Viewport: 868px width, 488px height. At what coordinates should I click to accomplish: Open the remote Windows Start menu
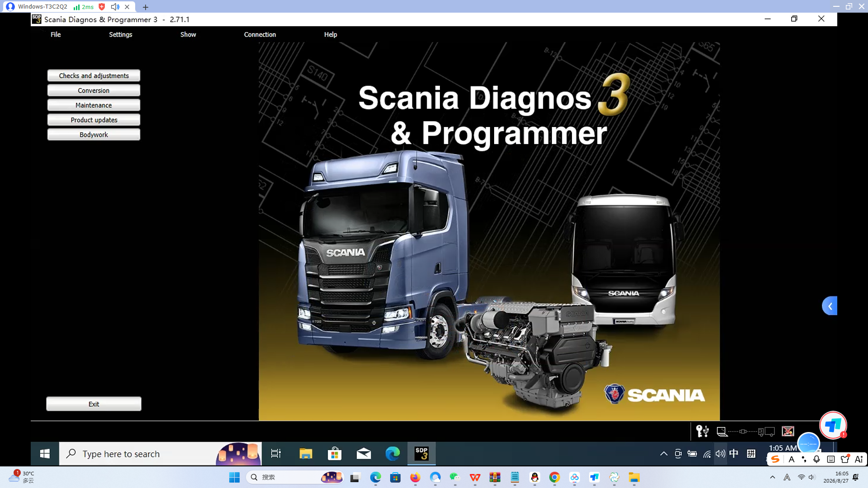pos(45,454)
